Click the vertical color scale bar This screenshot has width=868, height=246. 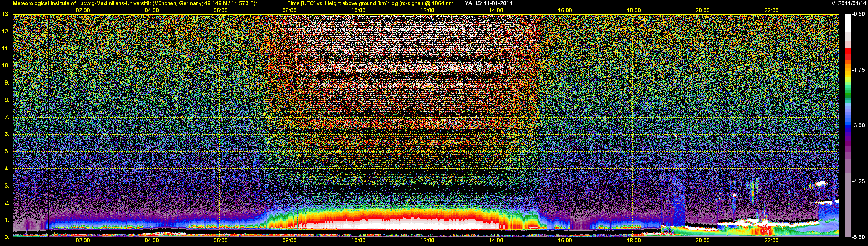point(848,126)
